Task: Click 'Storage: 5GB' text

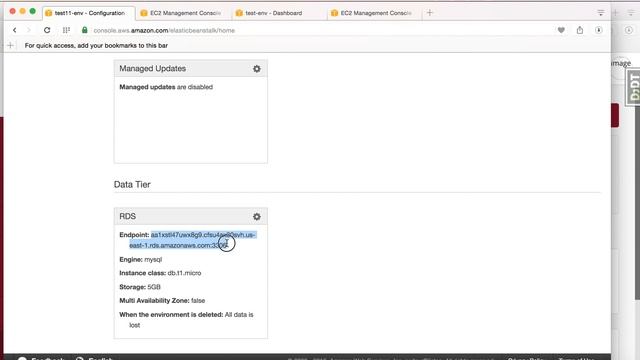Action: coord(140,287)
